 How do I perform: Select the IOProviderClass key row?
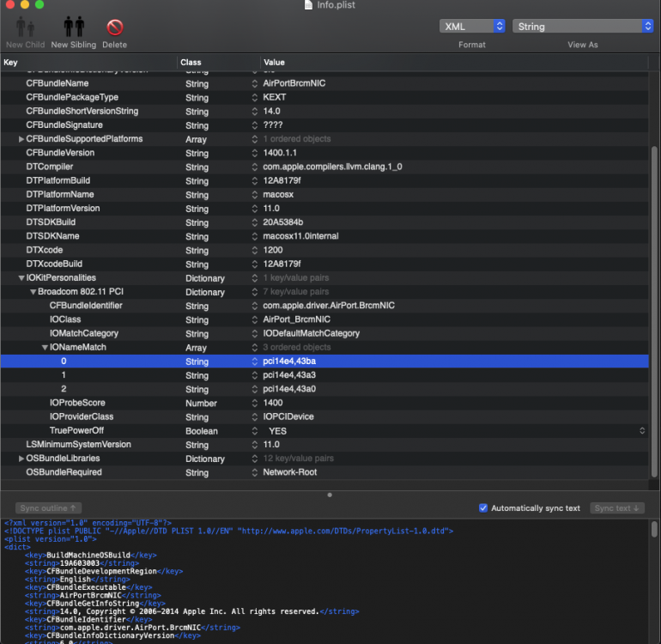coord(82,416)
